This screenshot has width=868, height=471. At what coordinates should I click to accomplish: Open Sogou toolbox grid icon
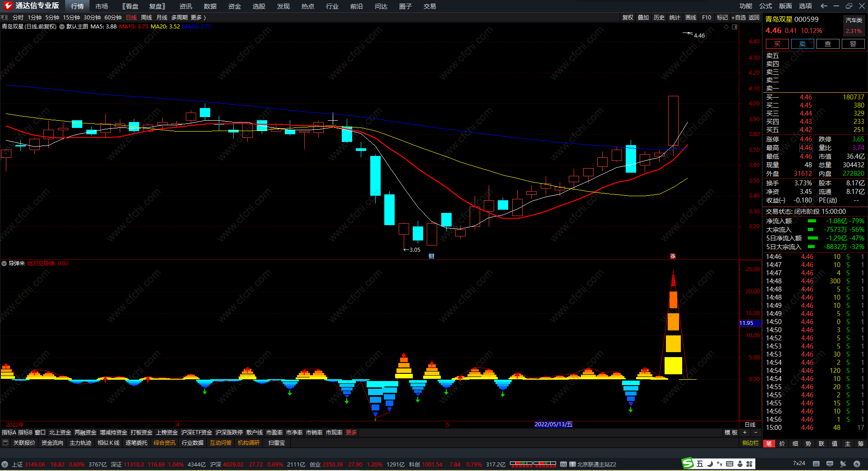tap(749, 464)
